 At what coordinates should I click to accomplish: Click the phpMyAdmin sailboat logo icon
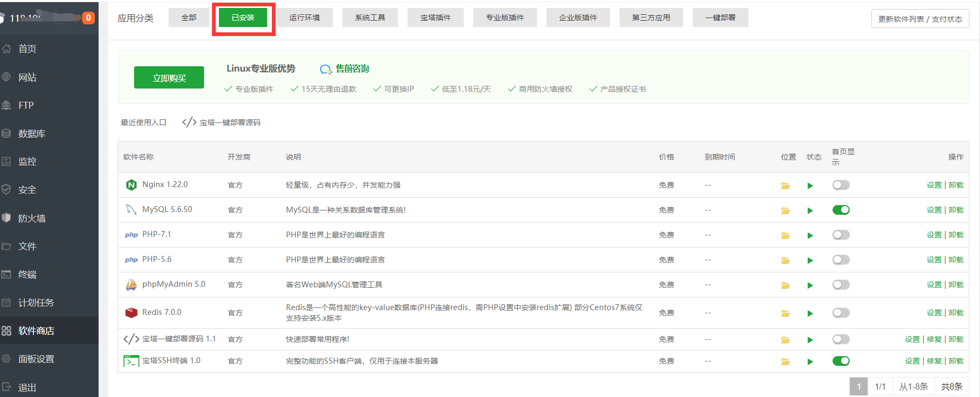click(x=131, y=285)
